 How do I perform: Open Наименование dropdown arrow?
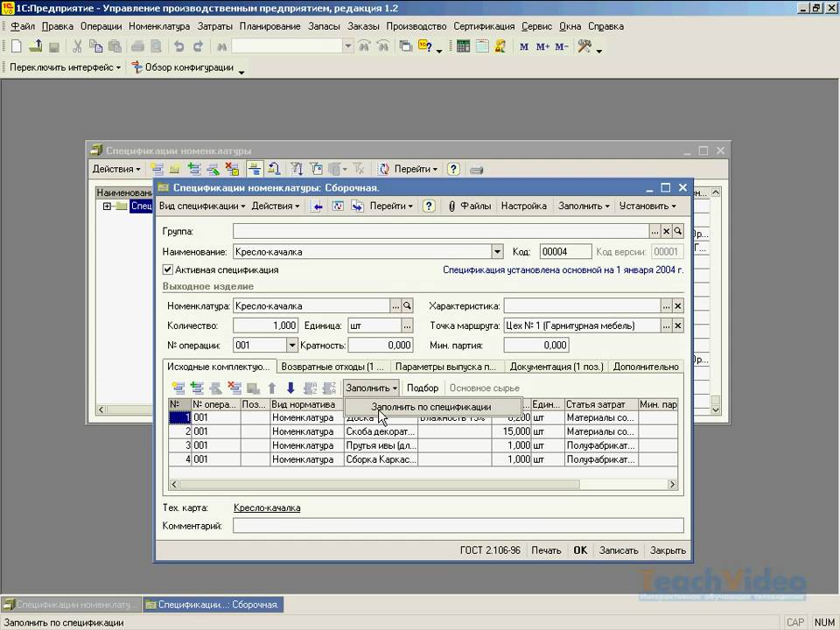tap(497, 252)
